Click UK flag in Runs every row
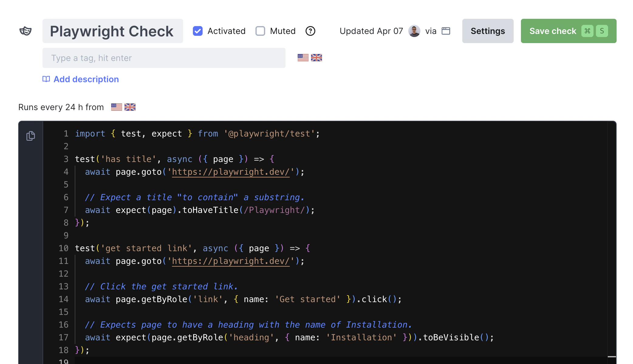 (130, 107)
